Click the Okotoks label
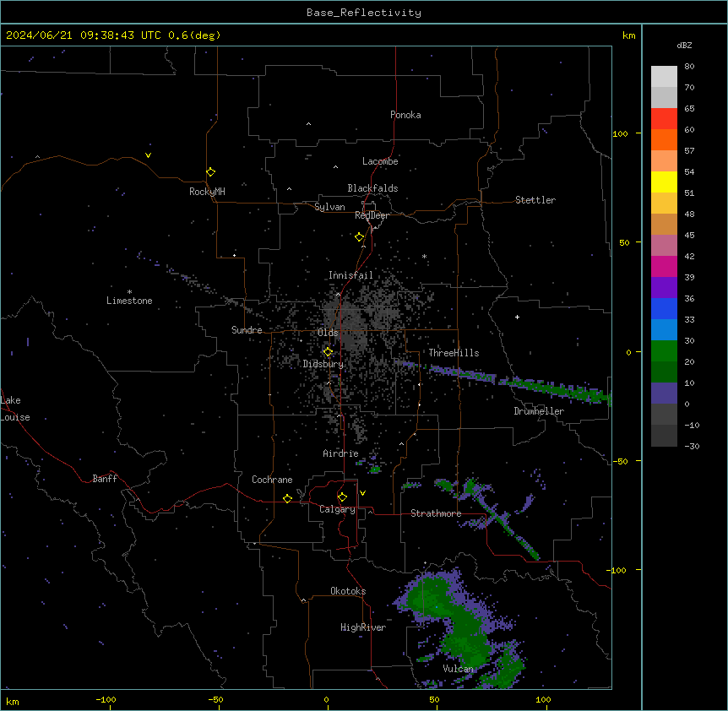 point(348,591)
